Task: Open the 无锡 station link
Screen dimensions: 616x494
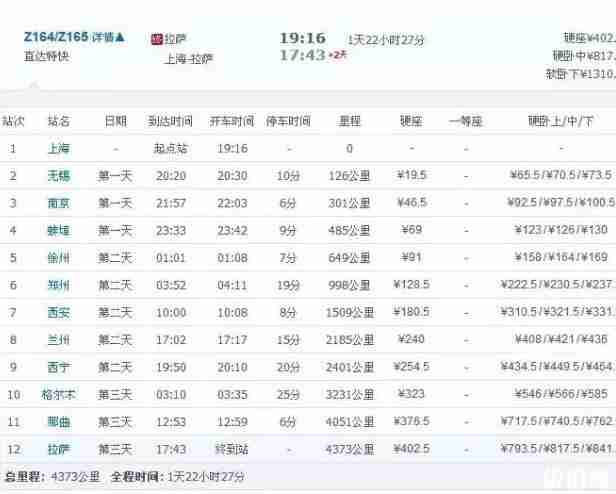Action: 59,176
